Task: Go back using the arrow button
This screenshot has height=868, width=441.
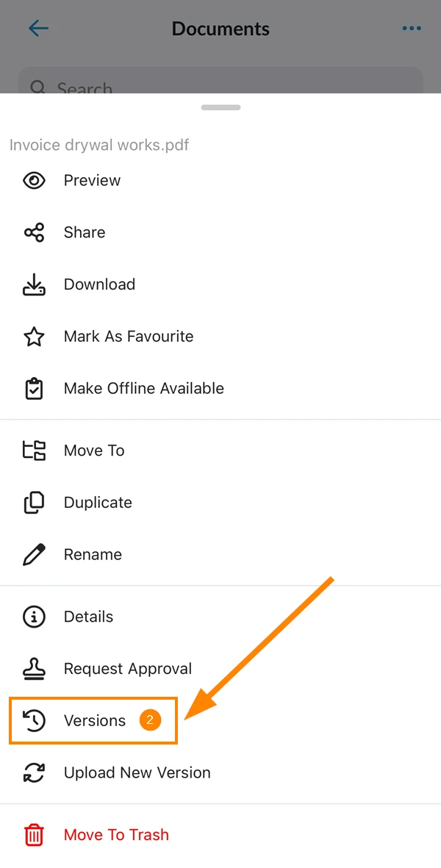Action: click(x=39, y=28)
